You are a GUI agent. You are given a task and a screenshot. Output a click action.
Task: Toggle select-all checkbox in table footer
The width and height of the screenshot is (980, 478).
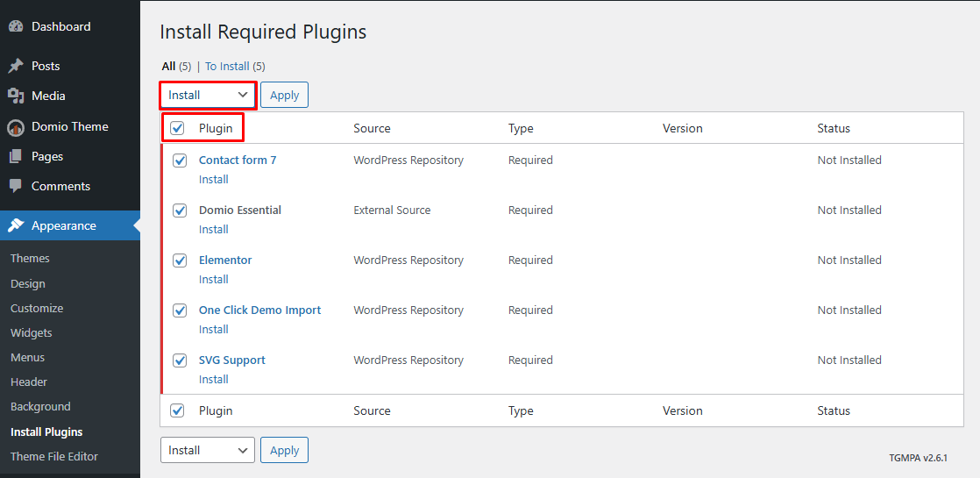[x=177, y=410]
